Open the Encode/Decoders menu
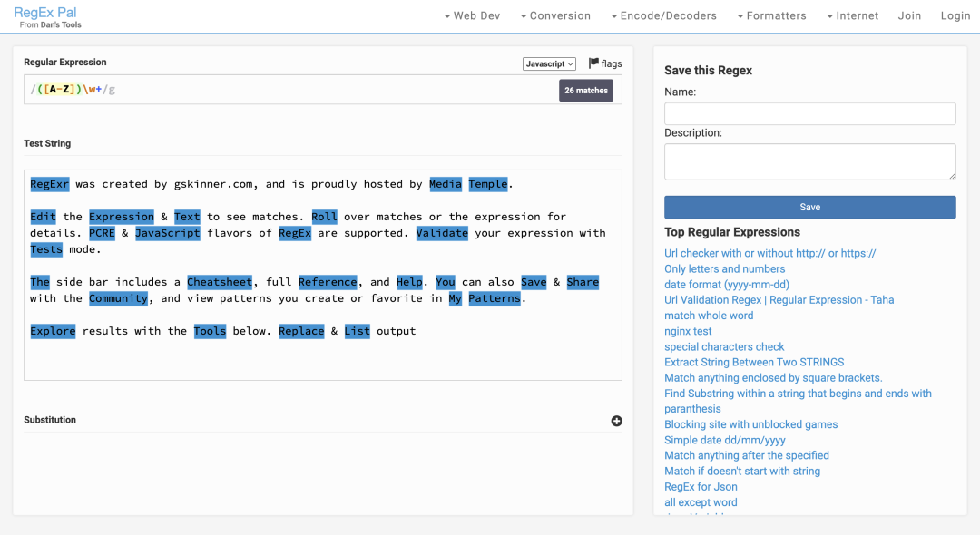980x535 pixels. [x=663, y=15]
